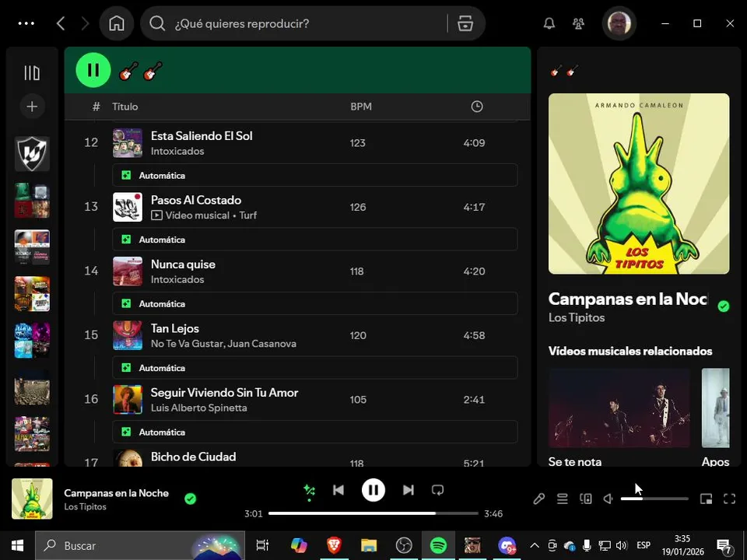
Task: Seek within the song progress bar
Action: point(373,513)
